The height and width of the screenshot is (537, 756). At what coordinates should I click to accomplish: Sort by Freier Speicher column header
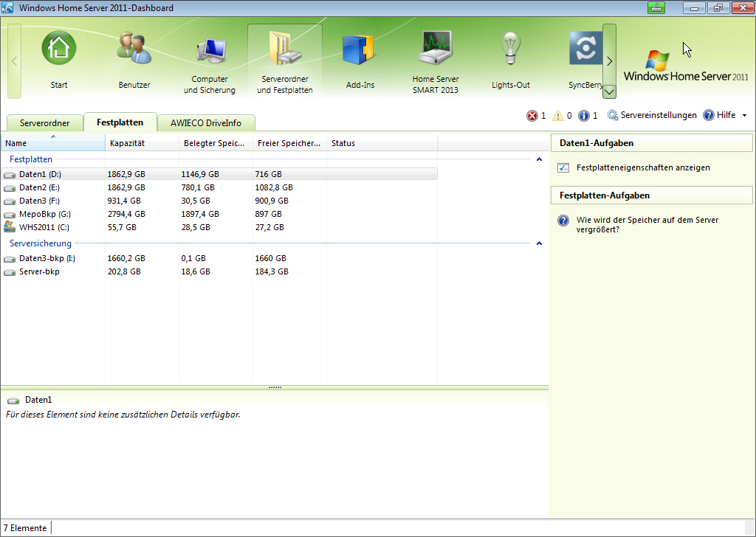pos(289,143)
